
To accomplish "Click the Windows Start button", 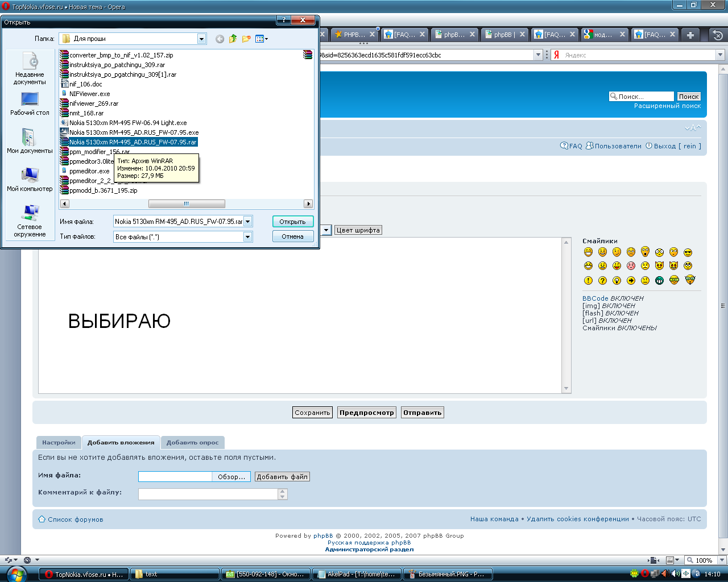I will 16,573.
